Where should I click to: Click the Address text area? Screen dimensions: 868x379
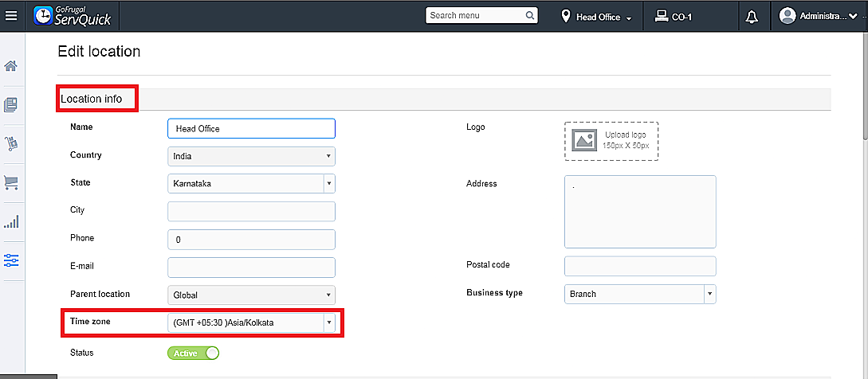[640, 212]
